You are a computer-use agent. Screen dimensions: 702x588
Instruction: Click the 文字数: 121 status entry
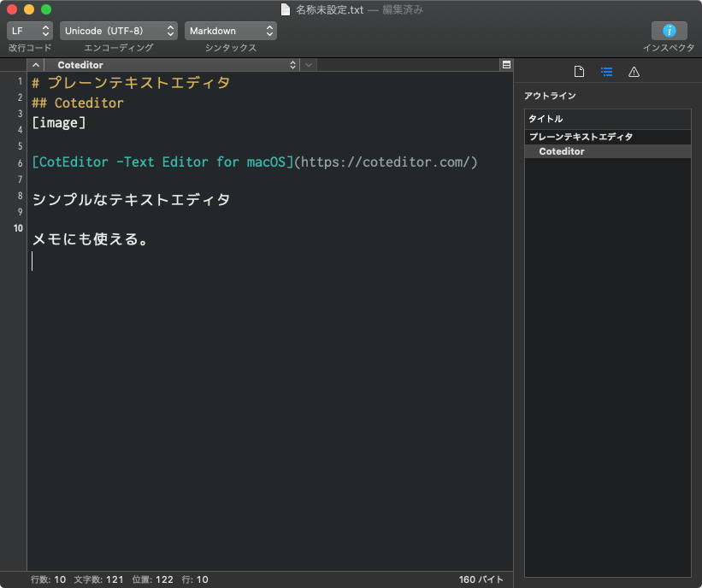click(x=98, y=579)
